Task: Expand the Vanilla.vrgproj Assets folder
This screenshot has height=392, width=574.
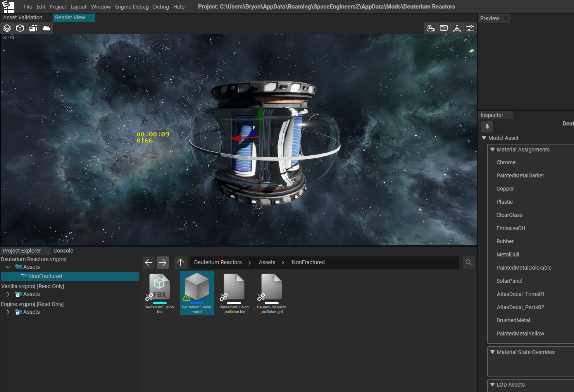Action: pos(8,294)
